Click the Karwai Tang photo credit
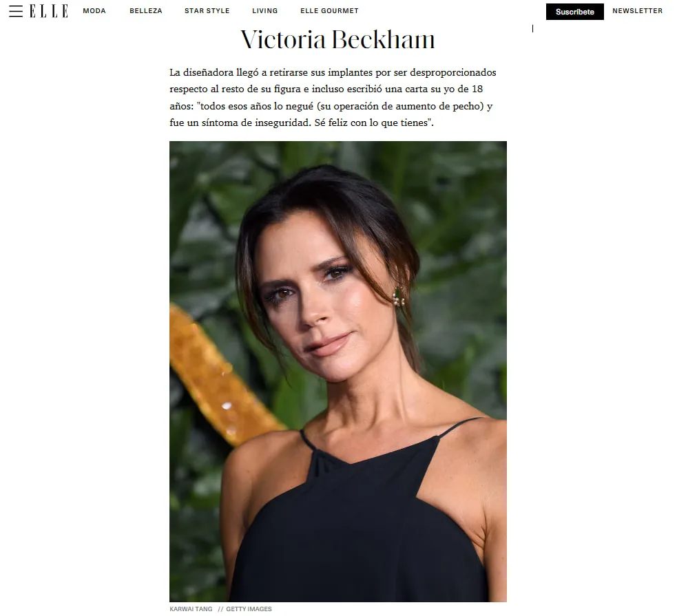 click(191, 609)
